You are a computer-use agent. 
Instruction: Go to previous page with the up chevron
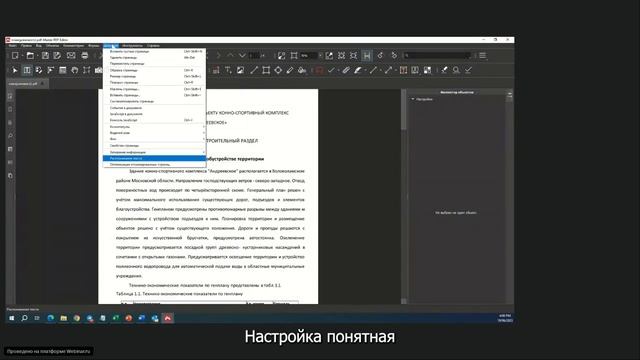coord(230,56)
